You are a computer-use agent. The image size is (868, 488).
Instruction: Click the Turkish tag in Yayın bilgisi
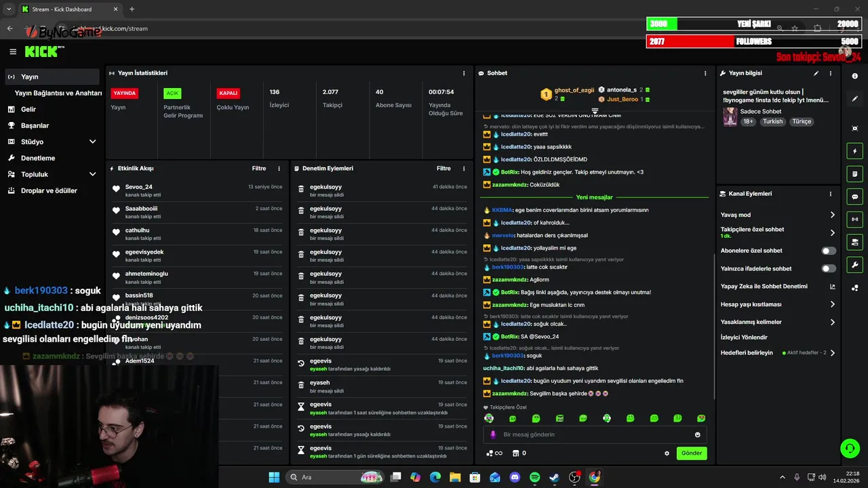point(772,121)
